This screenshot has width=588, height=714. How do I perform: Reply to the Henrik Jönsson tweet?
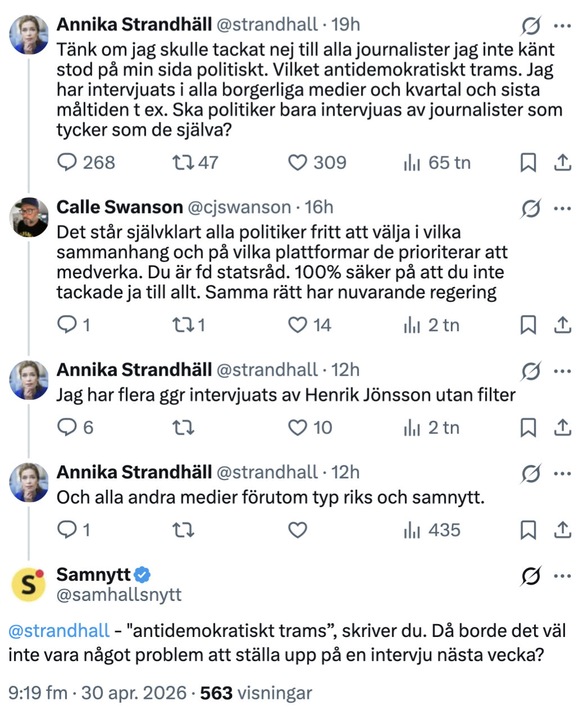pyautogui.click(x=67, y=427)
